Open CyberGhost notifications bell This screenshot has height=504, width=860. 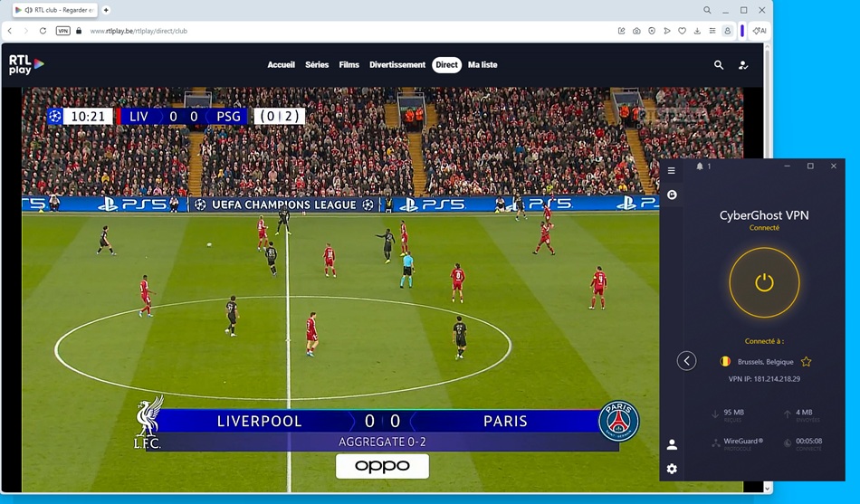coord(699,166)
